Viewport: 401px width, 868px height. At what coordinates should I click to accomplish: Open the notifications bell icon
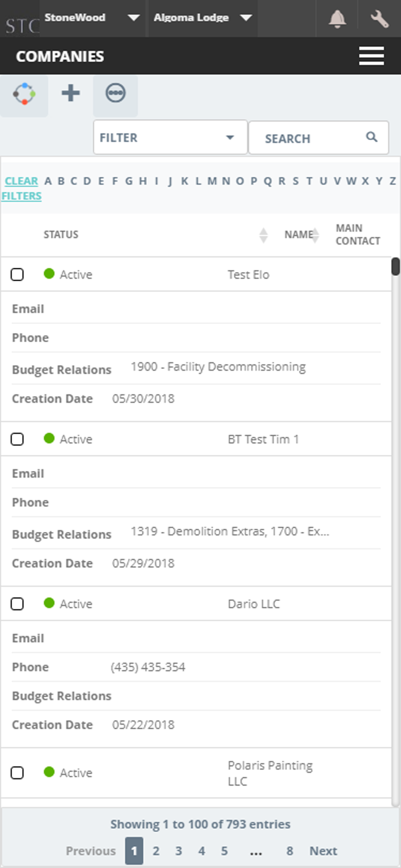pyautogui.click(x=337, y=19)
